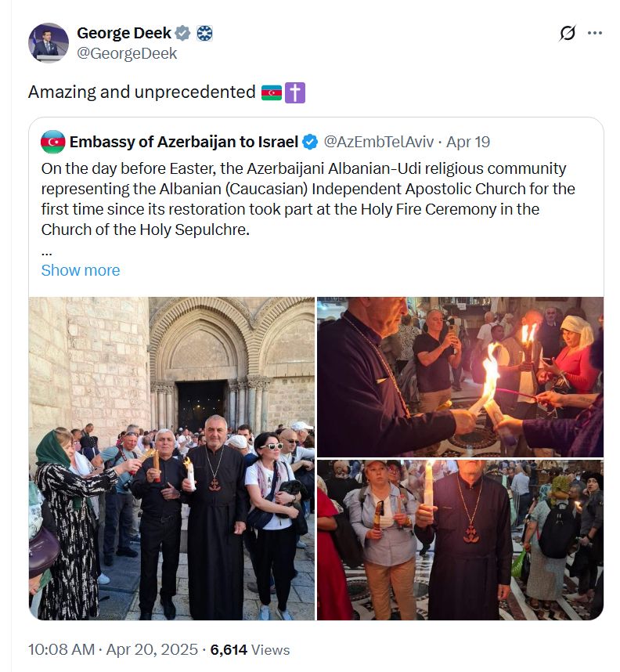Viewport: 620px width, 672px height.
Task: Click the Azerbaijan flag emoji in tweet
Action: click(272, 92)
